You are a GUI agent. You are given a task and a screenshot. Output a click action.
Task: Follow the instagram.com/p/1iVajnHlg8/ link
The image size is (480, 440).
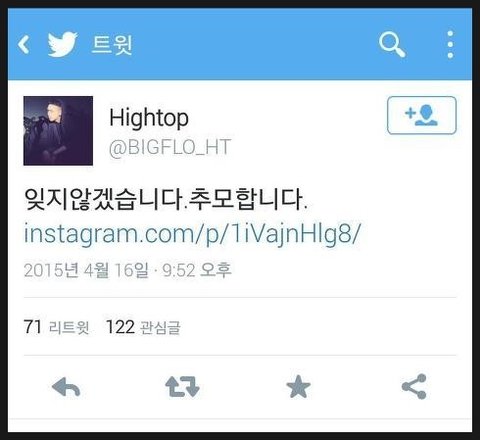[192, 234]
